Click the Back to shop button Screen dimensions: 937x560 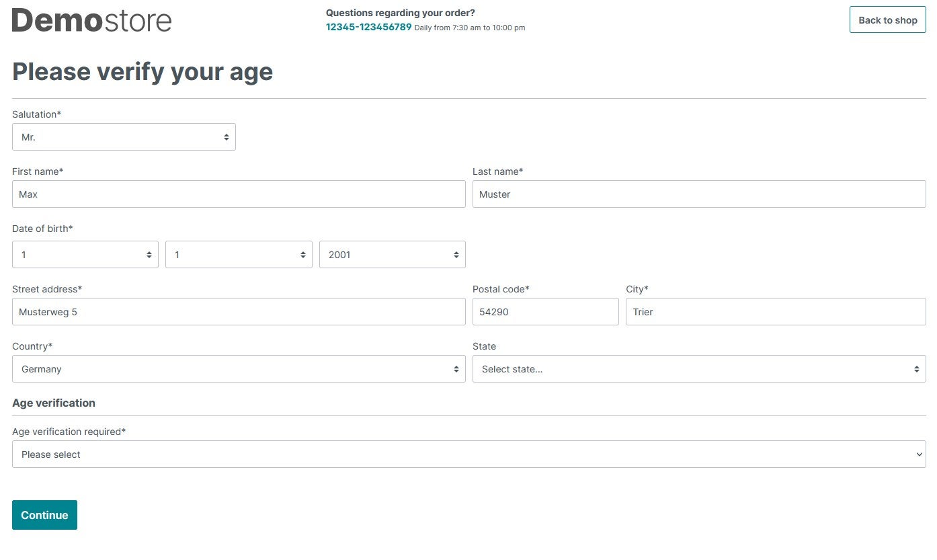[x=888, y=19]
